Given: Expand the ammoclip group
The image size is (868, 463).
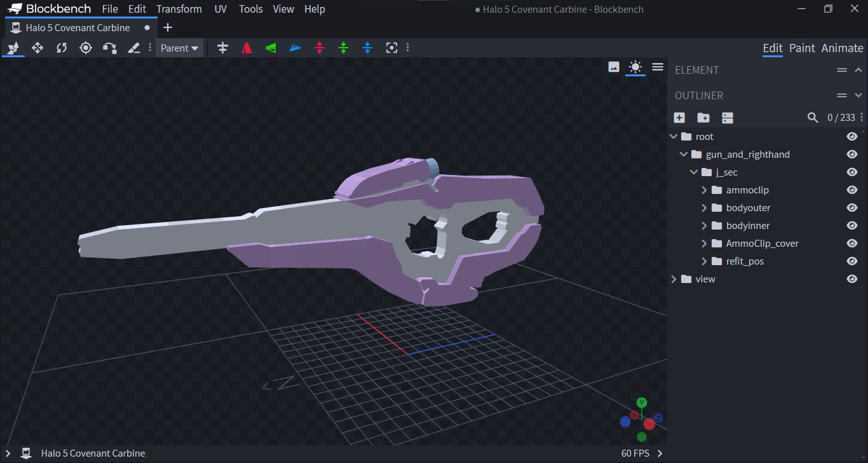Looking at the screenshot, I should tap(704, 190).
